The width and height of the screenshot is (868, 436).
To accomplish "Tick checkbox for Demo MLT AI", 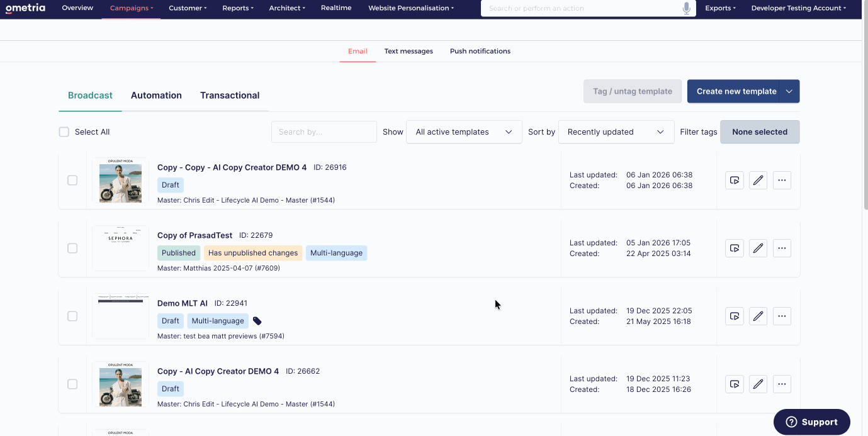I will pyautogui.click(x=72, y=316).
